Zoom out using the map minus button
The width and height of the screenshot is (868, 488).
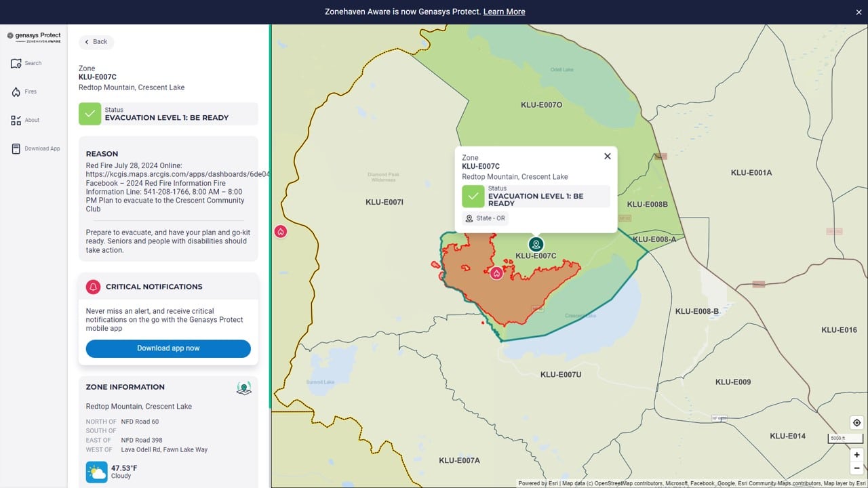click(x=856, y=468)
